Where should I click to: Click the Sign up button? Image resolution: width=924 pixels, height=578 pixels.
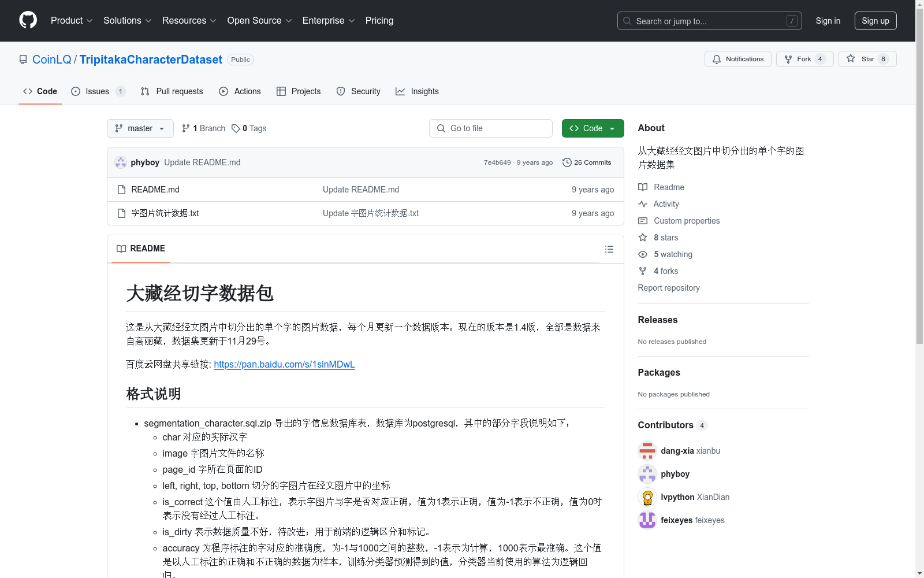pyautogui.click(x=875, y=21)
